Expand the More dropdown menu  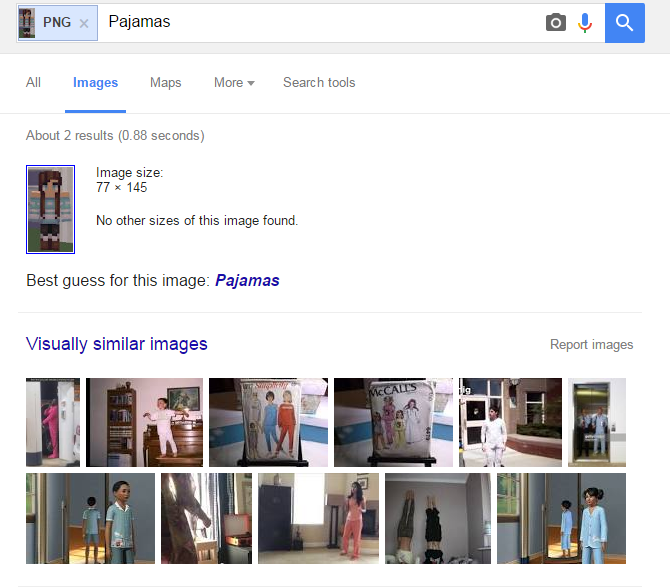point(234,83)
